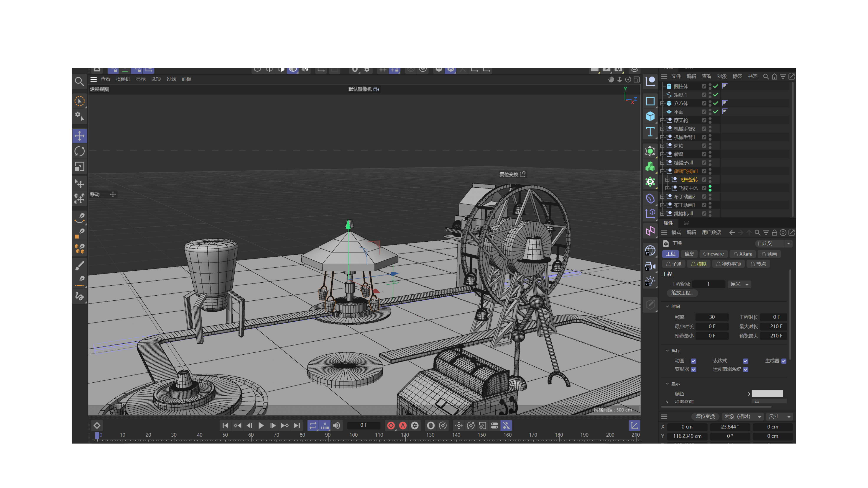Screen dimensions: 868x488
Task: Open the 厘米 units dropdown
Action: pyautogui.click(x=739, y=284)
